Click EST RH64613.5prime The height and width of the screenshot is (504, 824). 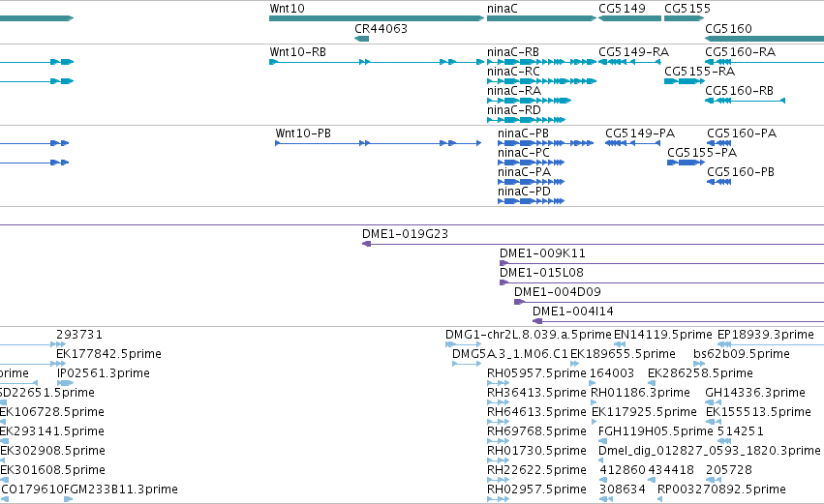[x=536, y=412]
